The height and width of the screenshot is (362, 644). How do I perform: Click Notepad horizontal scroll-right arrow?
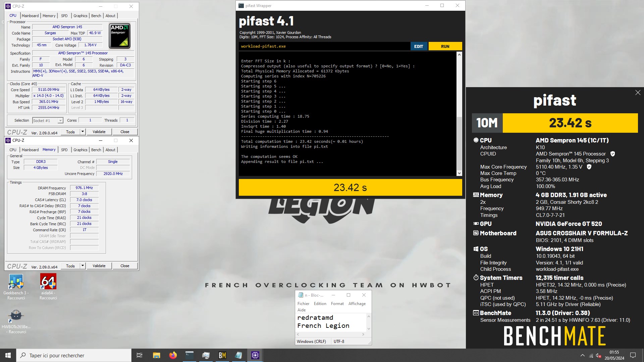click(x=363, y=335)
